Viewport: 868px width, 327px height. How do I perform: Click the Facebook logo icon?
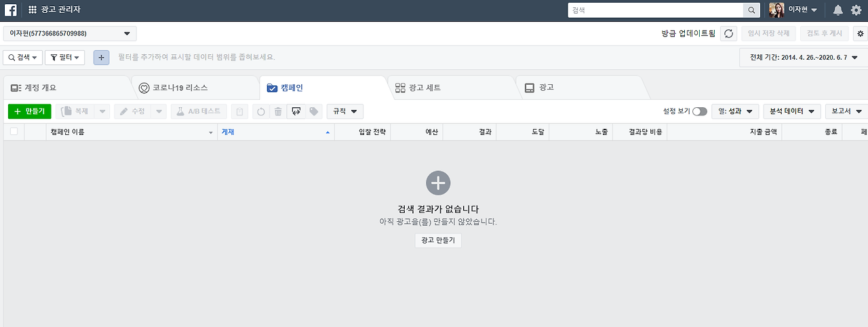(x=11, y=9)
